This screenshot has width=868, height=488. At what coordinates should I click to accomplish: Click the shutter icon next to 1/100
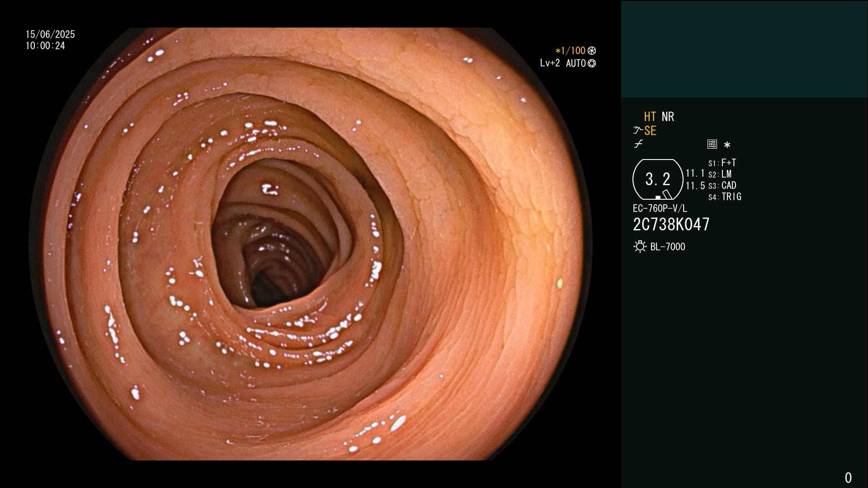click(592, 51)
